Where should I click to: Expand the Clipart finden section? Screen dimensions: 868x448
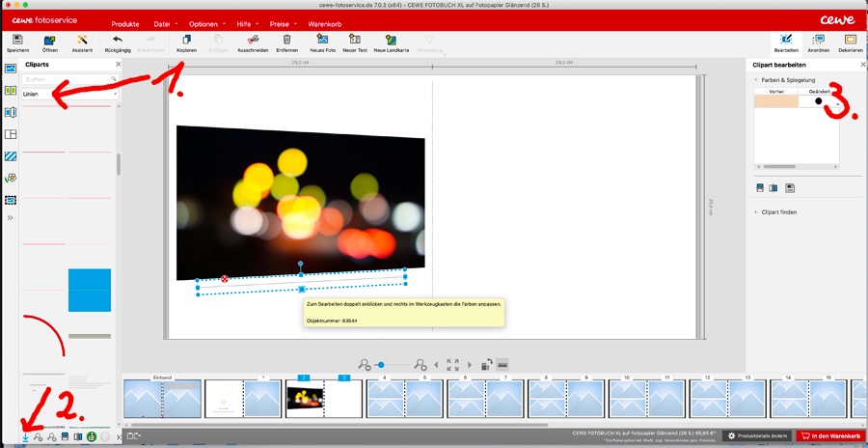pyautogui.click(x=780, y=210)
